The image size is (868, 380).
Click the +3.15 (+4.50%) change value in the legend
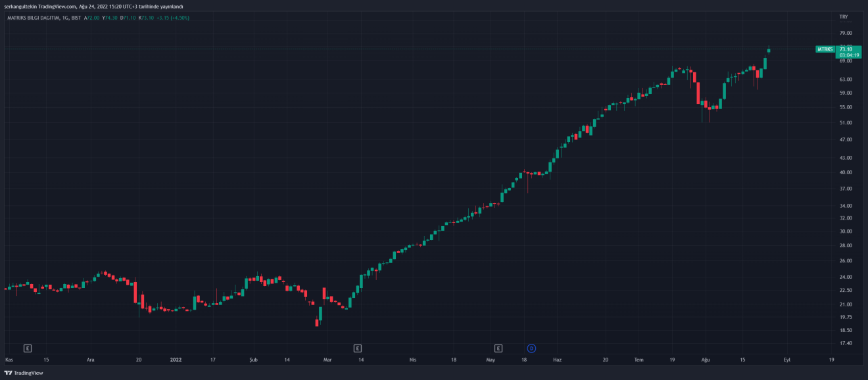(172, 18)
